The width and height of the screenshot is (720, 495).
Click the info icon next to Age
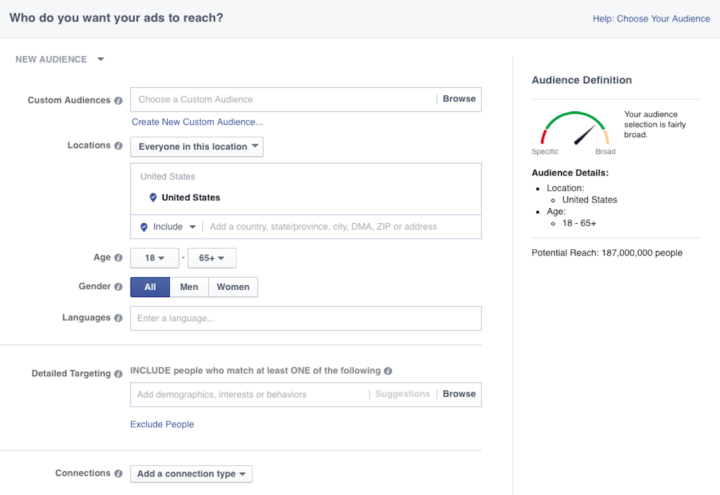tap(119, 258)
